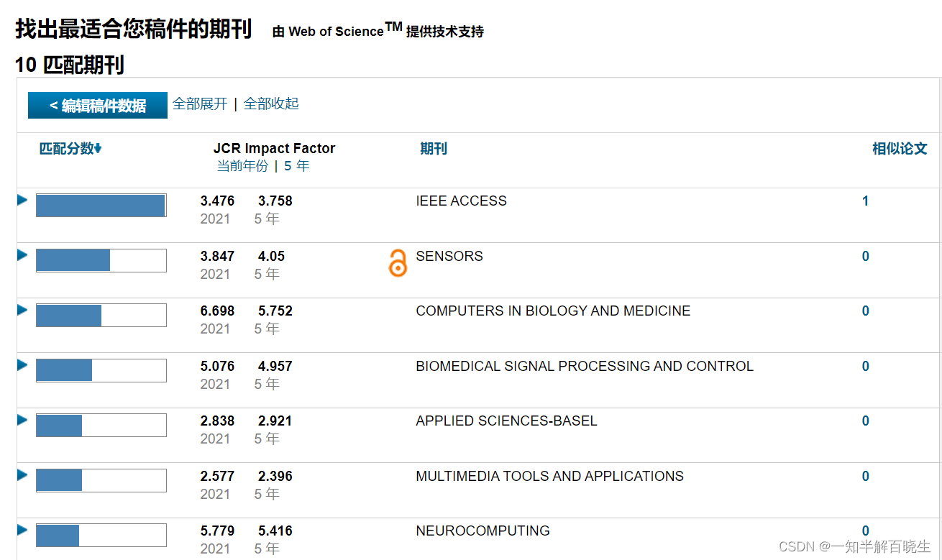The width and height of the screenshot is (942, 560).
Task: Open COMPUTERS IN BIOLOGY AND MEDICINE journal name
Action: 553,311
